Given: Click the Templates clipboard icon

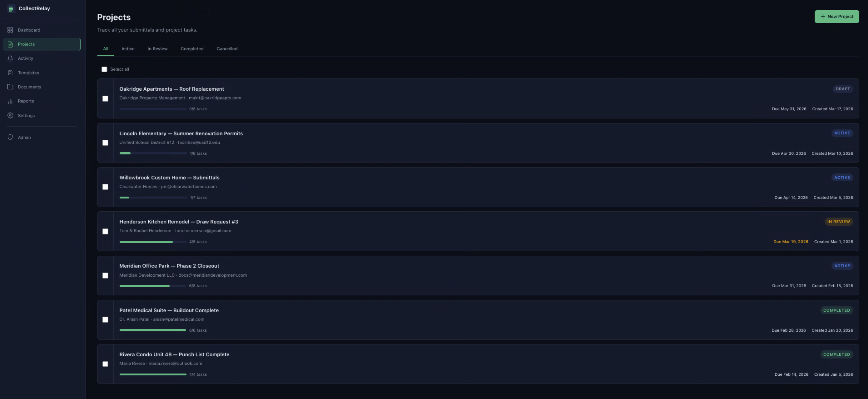Looking at the screenshot, I should click(x=10, y=72).
